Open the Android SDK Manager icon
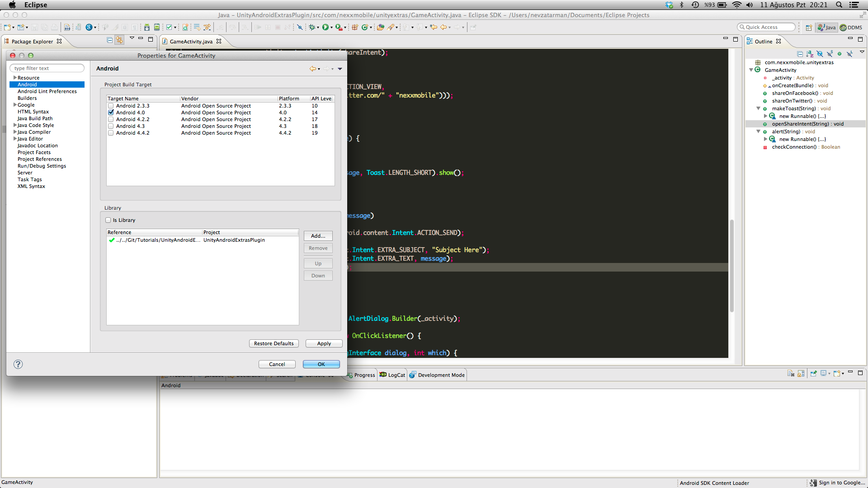The height and width of the screenshot is (488, 868). tap(147, 28)
